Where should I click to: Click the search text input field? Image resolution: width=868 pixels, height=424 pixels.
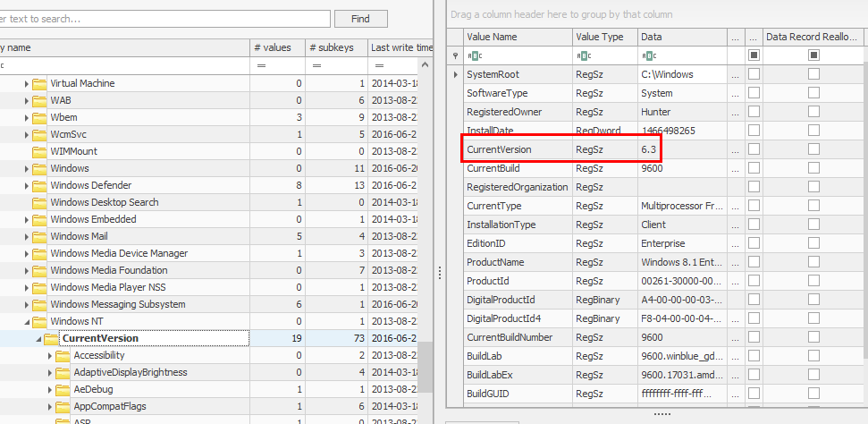(161, 19)
